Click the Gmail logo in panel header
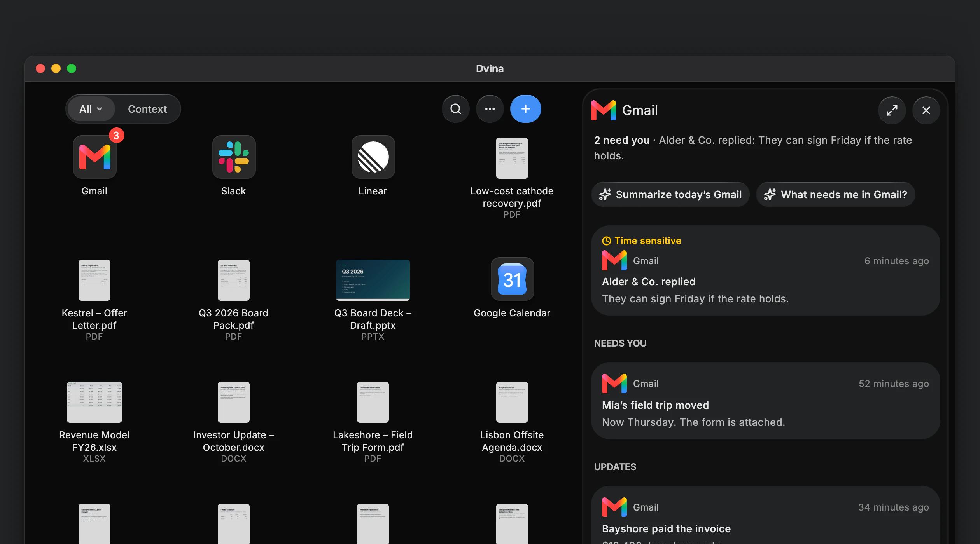 point(604,110)
